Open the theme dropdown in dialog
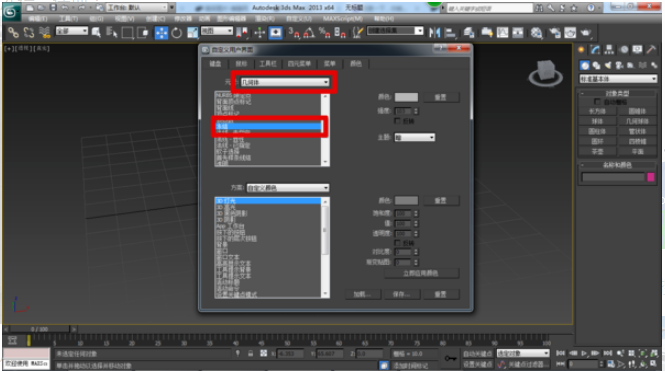The width and height of the screenshot is (665, 371). [414, 137]
